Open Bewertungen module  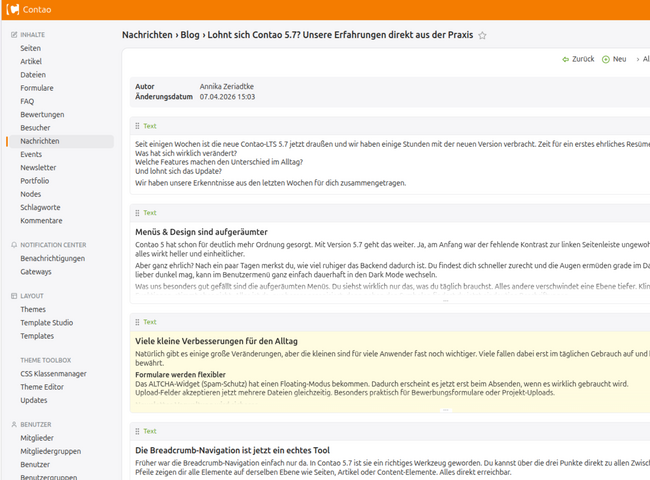coord(42,114)
